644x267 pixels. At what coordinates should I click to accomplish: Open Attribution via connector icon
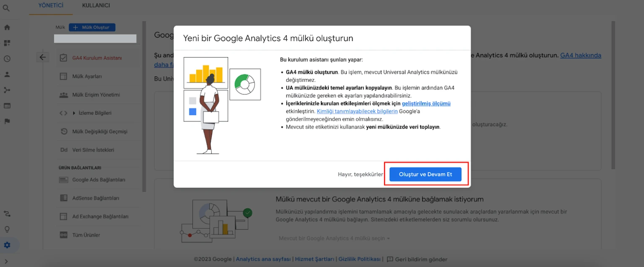pos(6,214)
